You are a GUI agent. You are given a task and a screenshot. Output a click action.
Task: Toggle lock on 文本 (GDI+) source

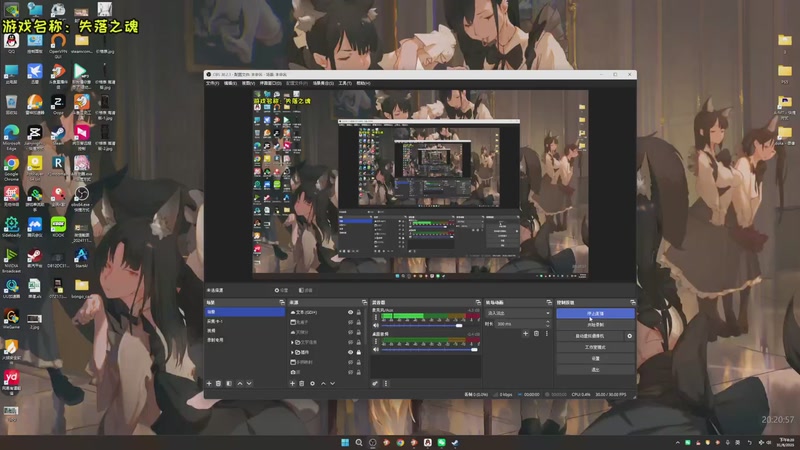coord(359,312)
